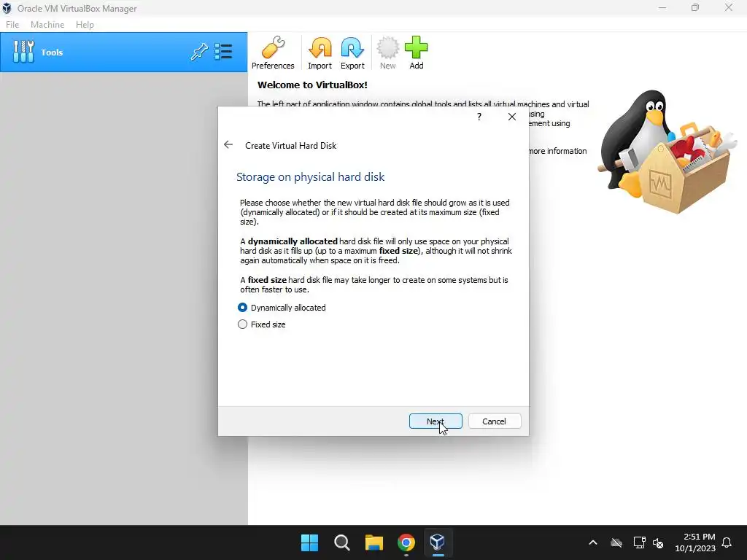Click the Create Virtual Hard Disk title text
Viewport: 747px width, 560px height.
[290, 146]
